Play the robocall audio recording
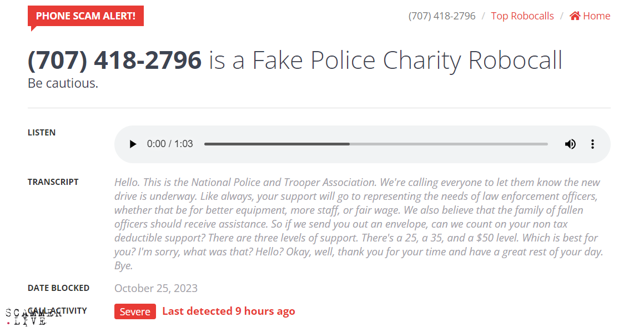The width and height of the screenshot is (644, 332). 133,144
